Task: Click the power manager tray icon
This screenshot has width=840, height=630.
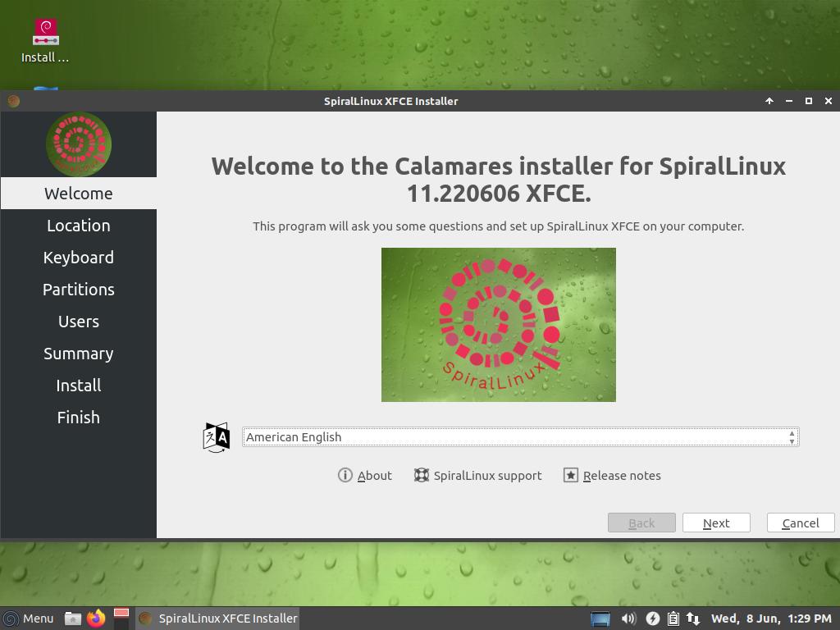Action: [652, 619]
